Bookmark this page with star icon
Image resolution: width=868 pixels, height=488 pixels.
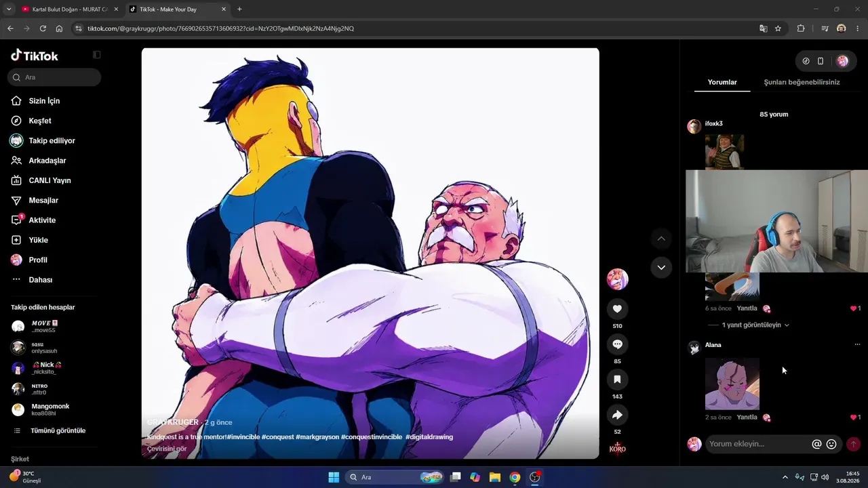coord(778,28)
